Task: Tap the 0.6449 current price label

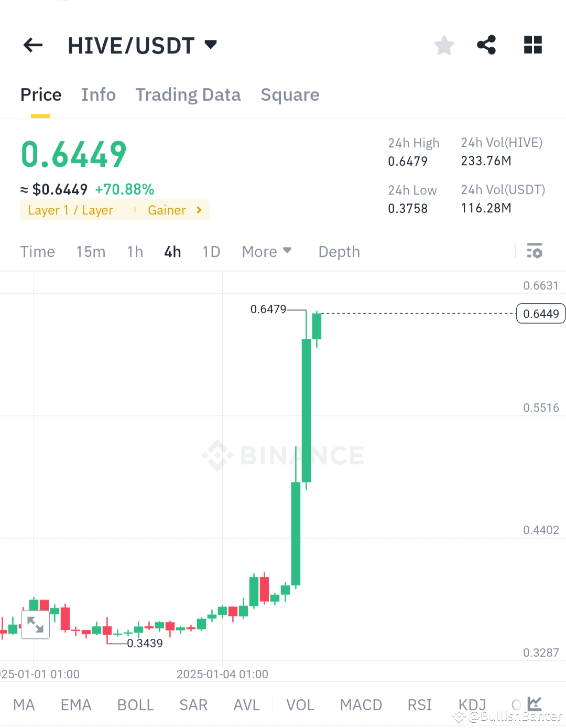Action: [x=540, y=313]
